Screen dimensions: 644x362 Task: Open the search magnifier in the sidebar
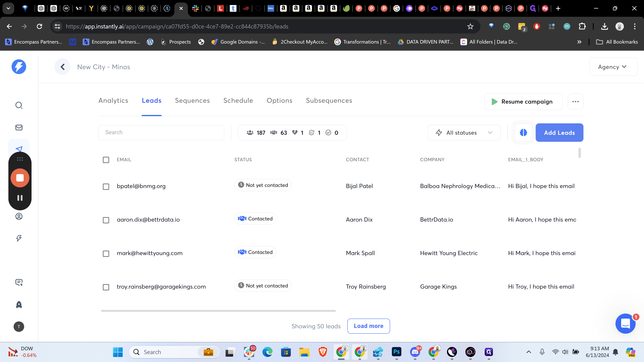(x=19, y=105)
